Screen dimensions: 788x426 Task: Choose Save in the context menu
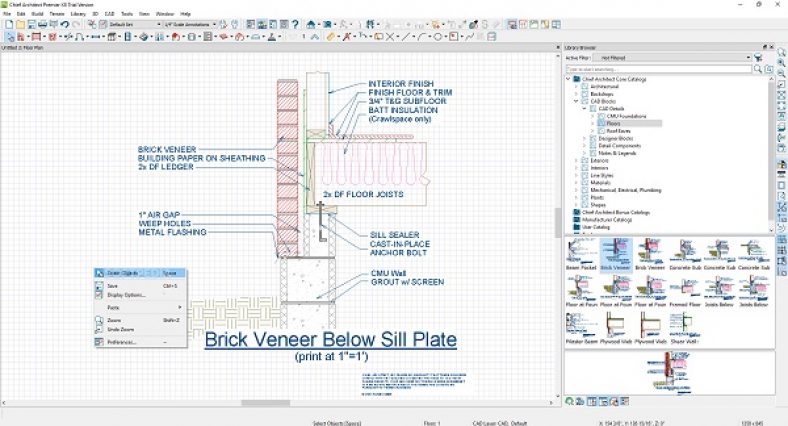coord(140,286)
